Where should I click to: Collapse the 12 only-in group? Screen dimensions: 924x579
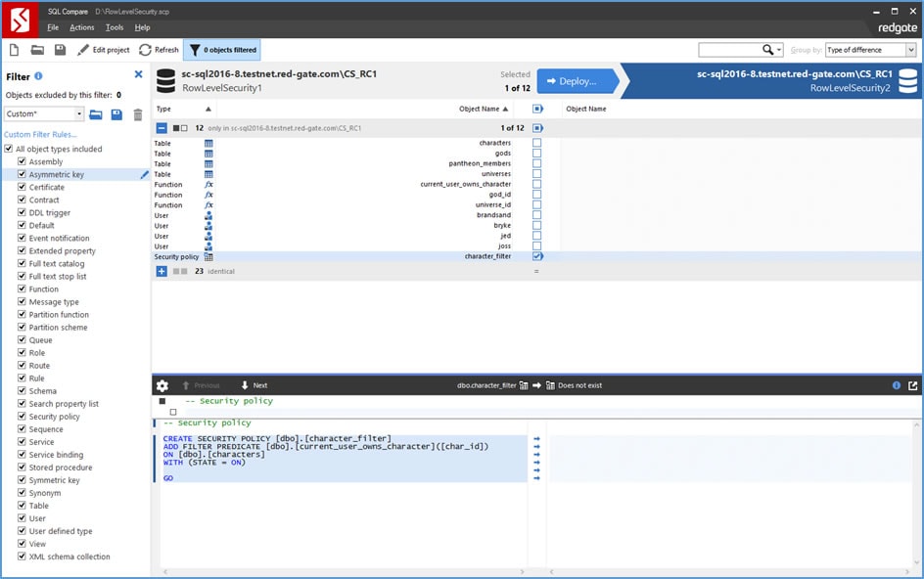pos(162,128)
